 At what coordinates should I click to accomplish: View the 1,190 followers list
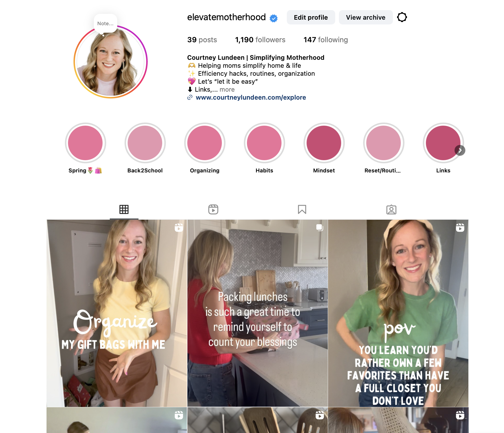260,40
